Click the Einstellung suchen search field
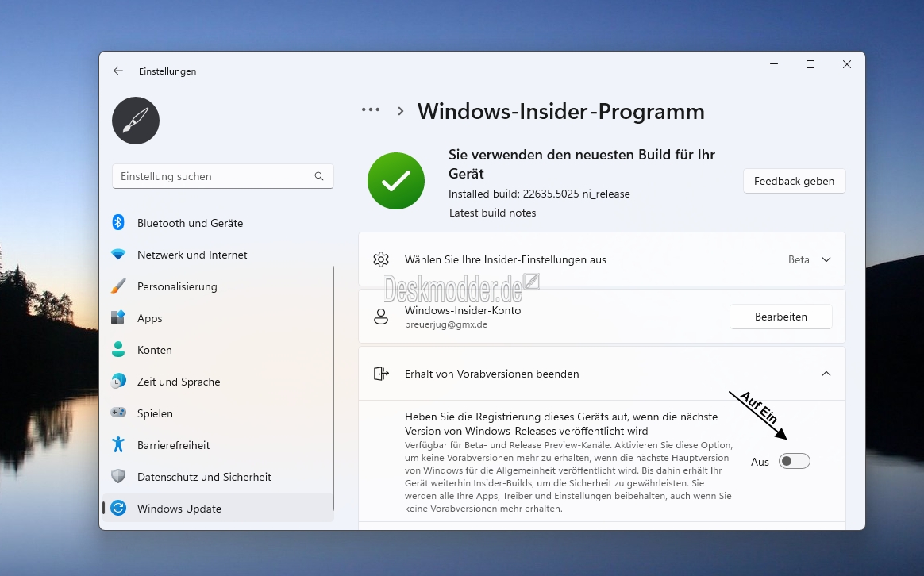Screen dimensions: 924x576 point(223,176)
